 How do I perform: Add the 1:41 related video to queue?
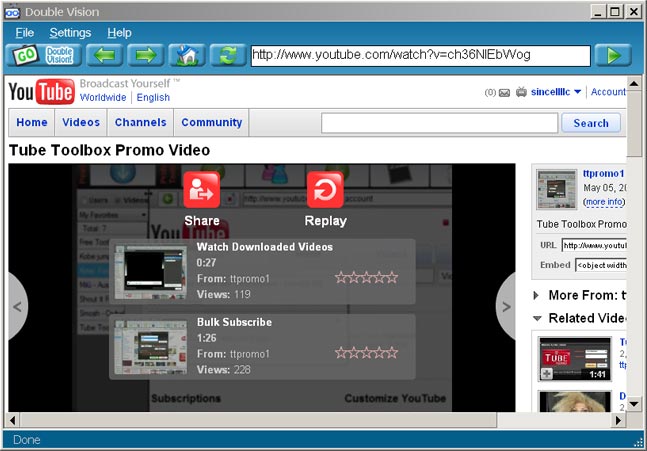(547, 374)
